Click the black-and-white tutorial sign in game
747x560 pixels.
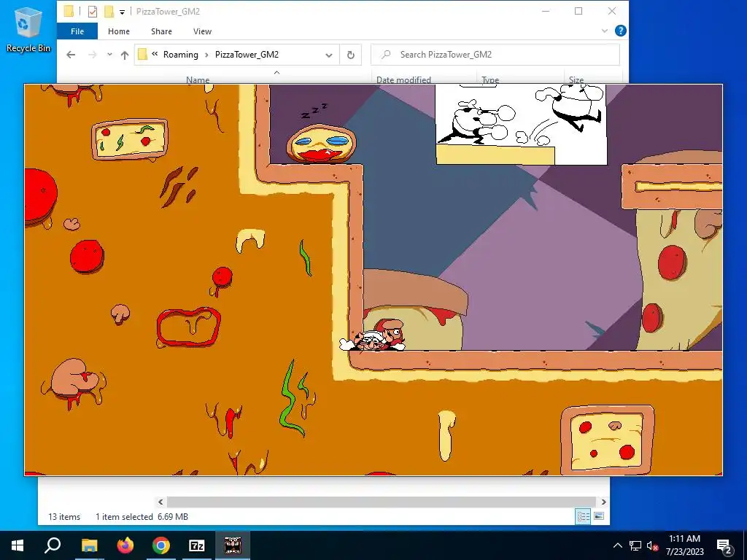tap(521, 125)
